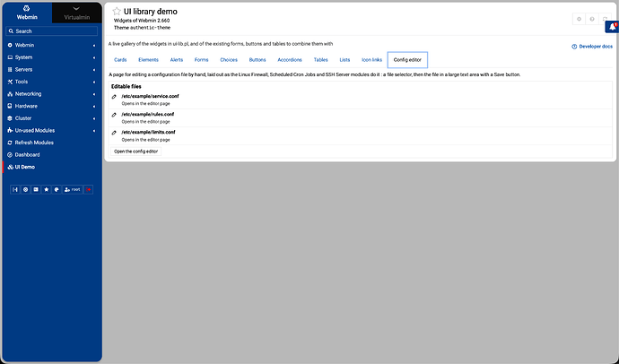Screen dimensions: 619x364
Task: Click Open the config editor button
Action: coord(135,152)
